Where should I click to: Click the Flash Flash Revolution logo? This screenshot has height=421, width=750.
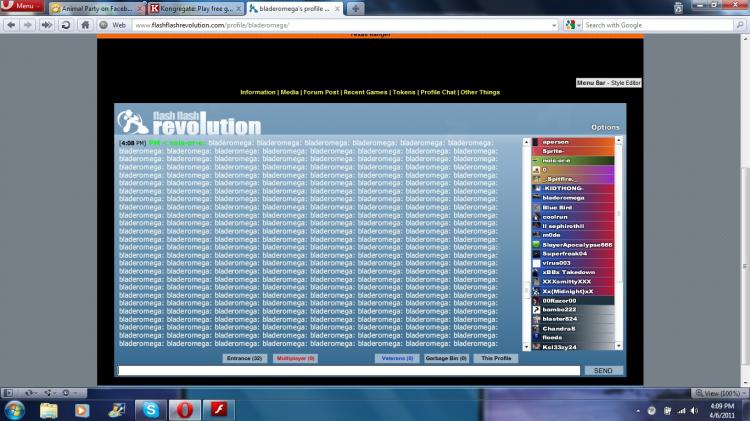click(189, 123)
